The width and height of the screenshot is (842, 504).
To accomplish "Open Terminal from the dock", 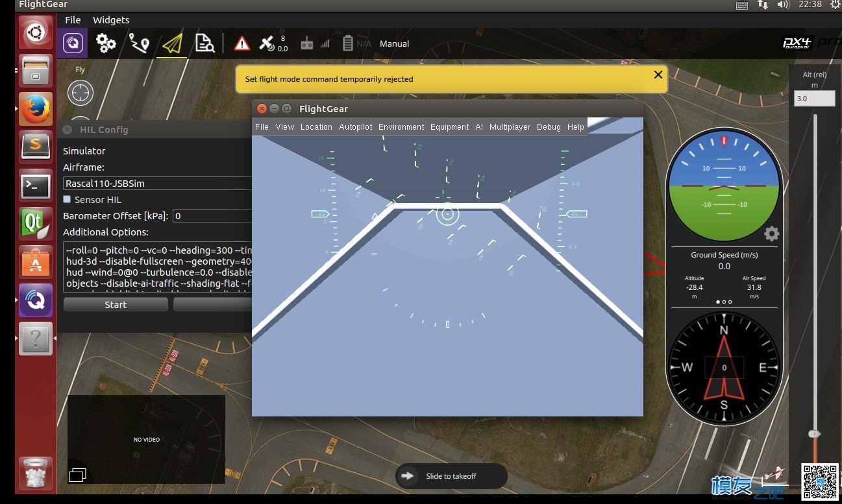I will [x=36, y=186].
